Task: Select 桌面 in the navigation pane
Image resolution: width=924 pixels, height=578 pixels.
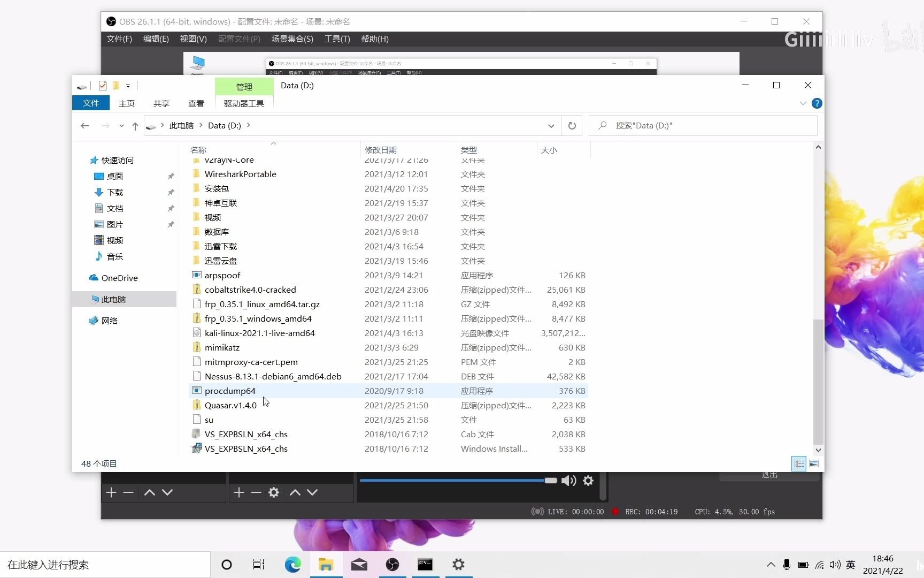Action: (114, 176)
